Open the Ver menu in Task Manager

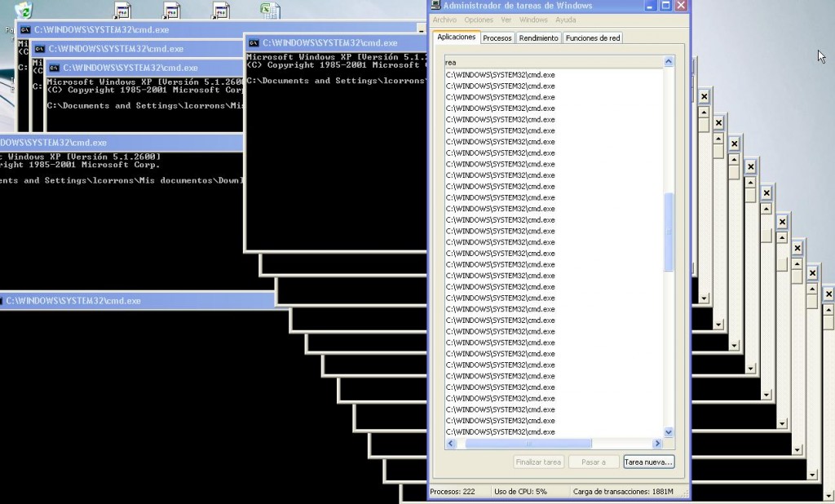[x=506, y=20]
